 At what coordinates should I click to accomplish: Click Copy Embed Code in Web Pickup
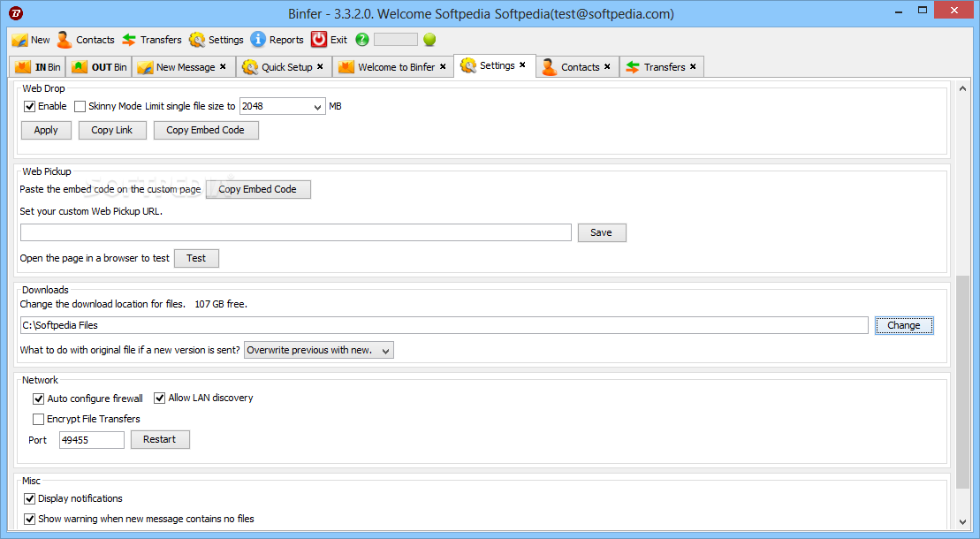257,189
